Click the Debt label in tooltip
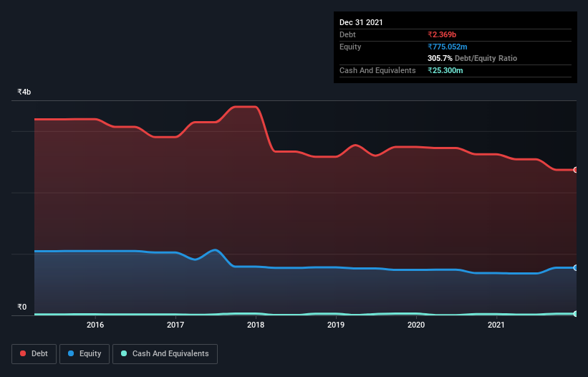The width and height of the screenshot is (588, 377). pos(347,34)
